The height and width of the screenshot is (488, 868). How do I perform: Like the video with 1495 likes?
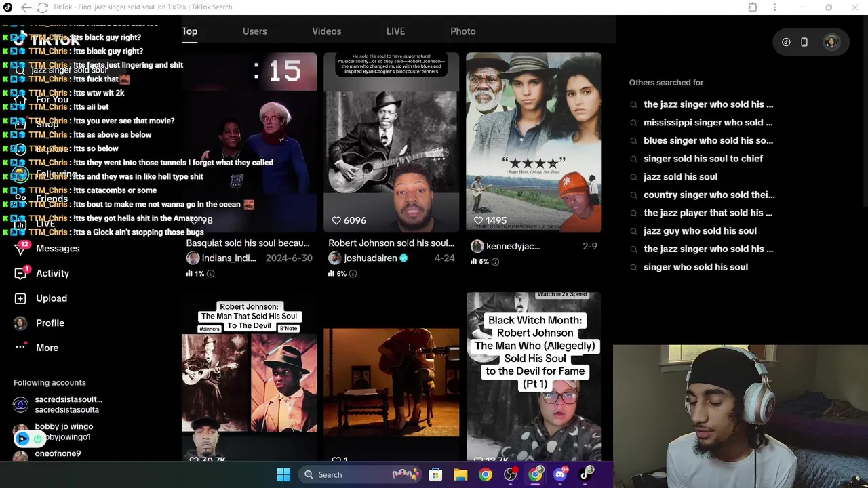pyautogui.click(x=478, y=220)
